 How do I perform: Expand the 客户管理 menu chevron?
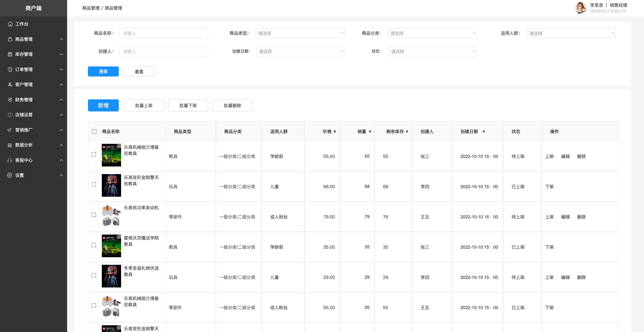coord(62,84)
